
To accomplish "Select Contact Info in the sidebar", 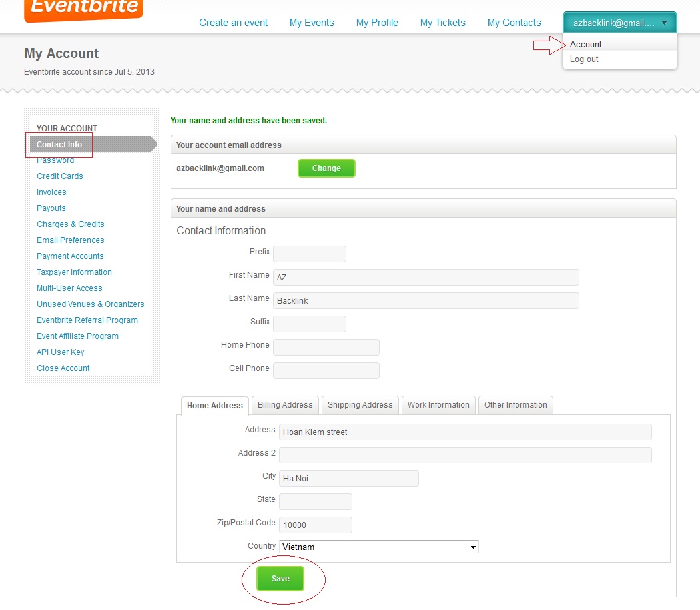I will pos(59,144).
